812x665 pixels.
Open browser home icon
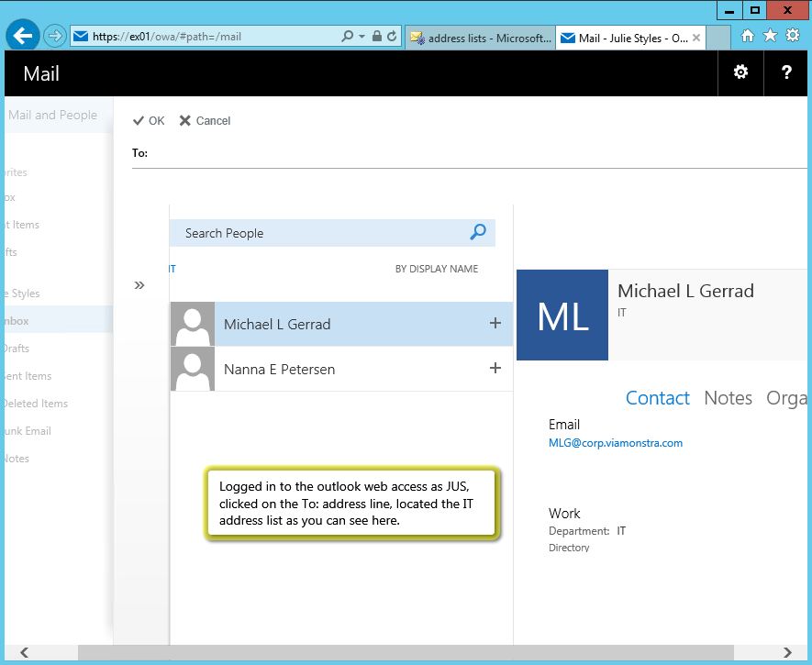pos(748,36)
